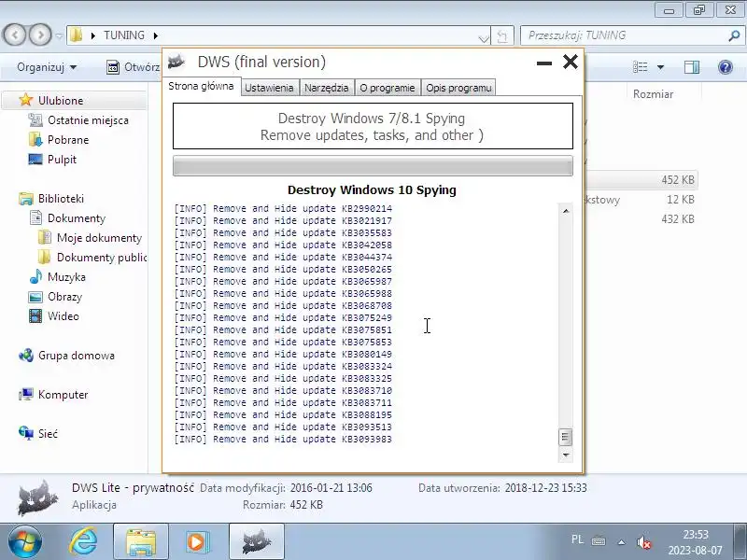Select the 12 KB file row
Screen dimensions: 747x560
[641, 200]
